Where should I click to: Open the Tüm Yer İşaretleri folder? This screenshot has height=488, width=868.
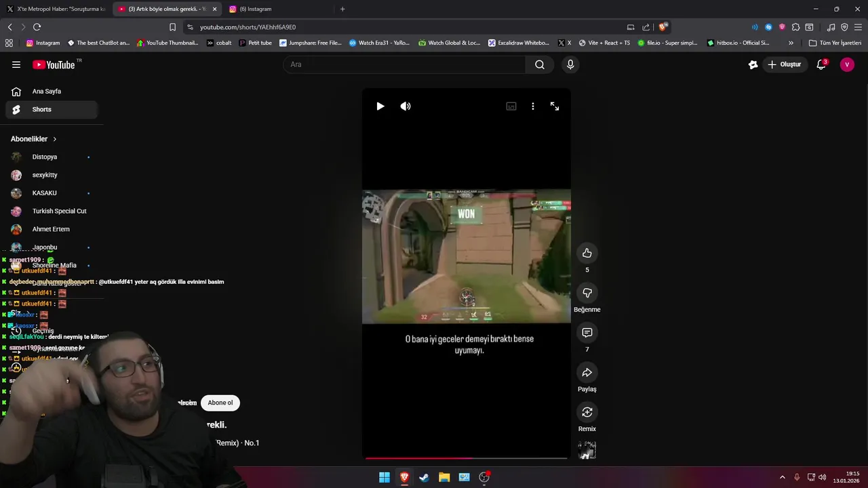(835, 43)
